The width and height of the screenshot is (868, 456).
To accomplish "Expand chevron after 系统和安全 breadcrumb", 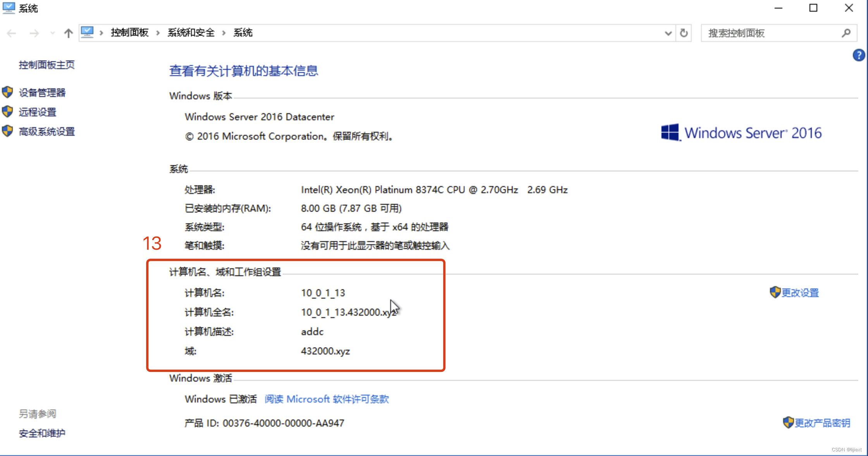I will tap(224, 33).
